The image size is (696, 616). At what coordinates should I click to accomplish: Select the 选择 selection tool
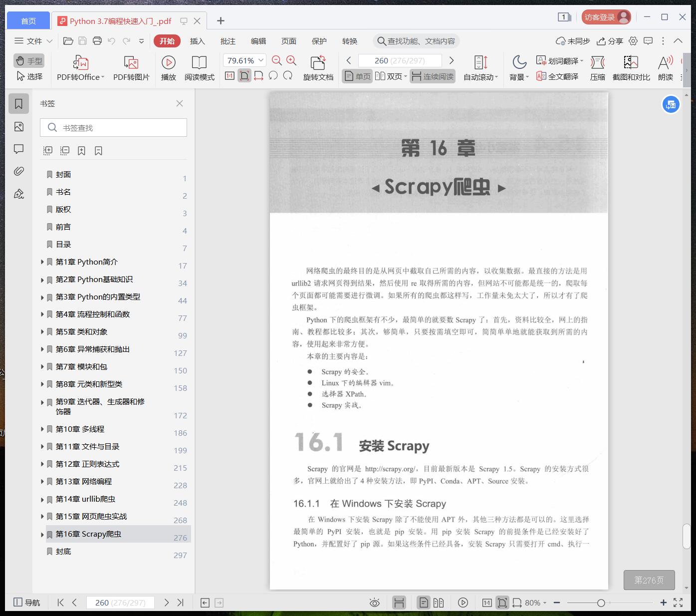(x=29, y=76)
